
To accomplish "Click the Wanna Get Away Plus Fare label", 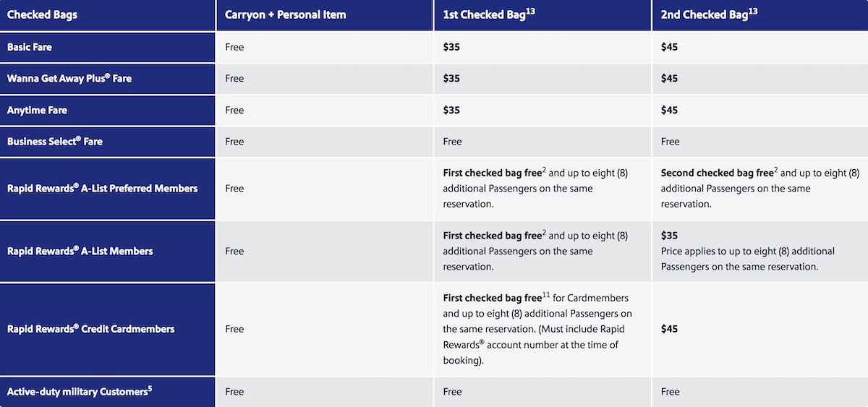I will tap(69, 78).
